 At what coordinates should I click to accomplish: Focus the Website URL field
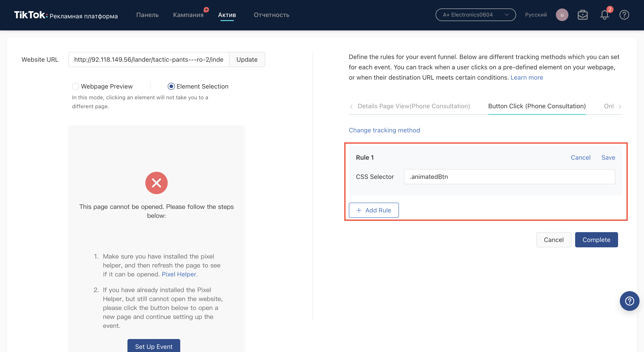(149, 59)
